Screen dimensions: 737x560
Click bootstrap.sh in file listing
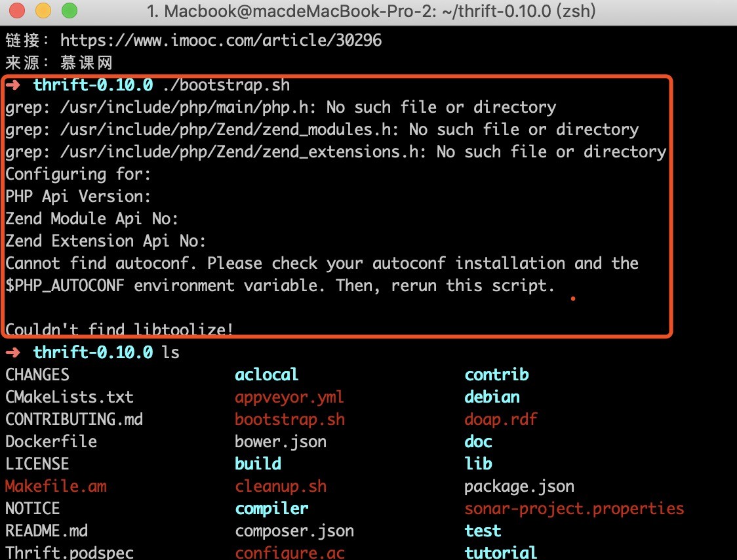[x=290, y=420]
